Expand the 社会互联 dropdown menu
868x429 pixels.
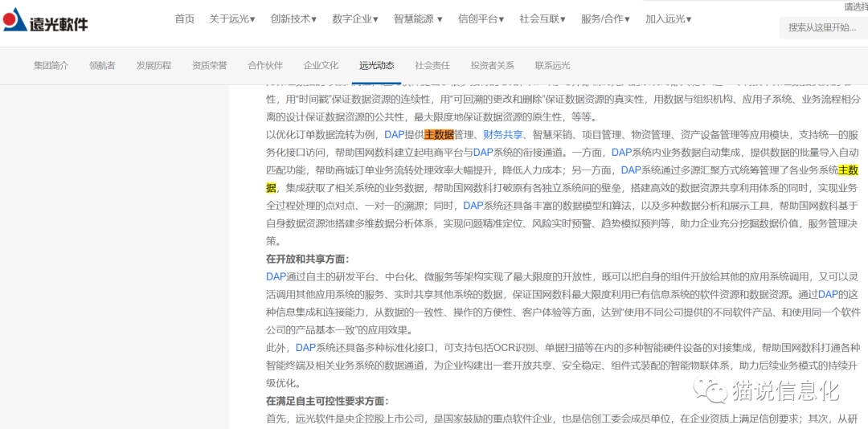pos(542,19)
